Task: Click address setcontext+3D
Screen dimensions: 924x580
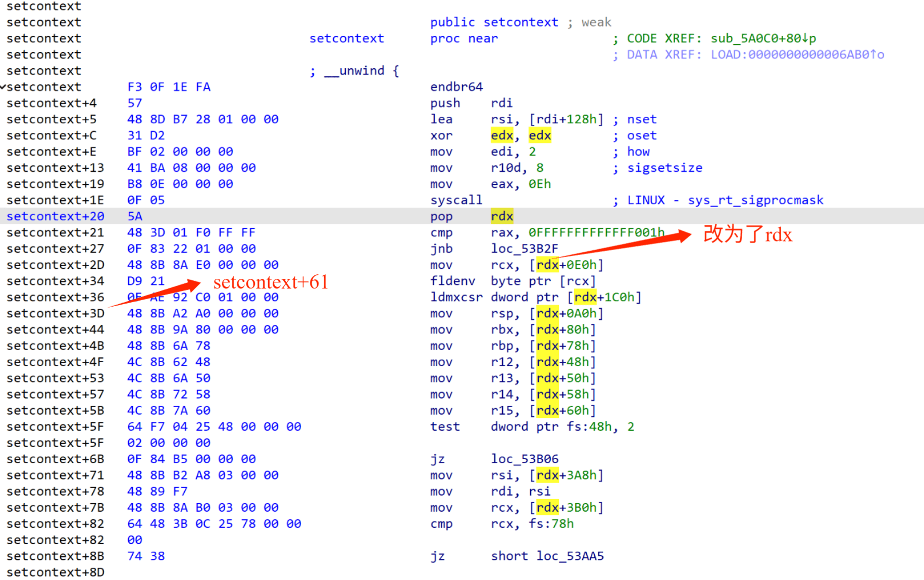Action: [55, 313]
